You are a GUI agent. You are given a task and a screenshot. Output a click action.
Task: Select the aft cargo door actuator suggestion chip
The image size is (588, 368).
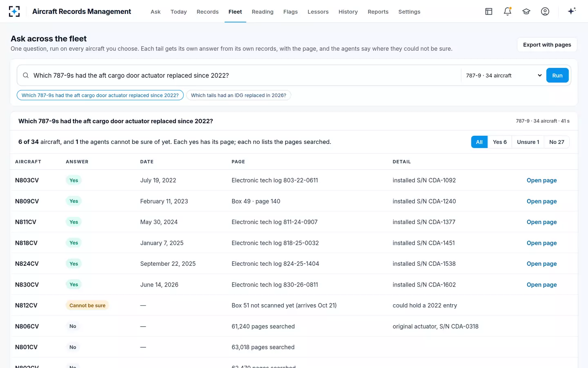point(100,95)
